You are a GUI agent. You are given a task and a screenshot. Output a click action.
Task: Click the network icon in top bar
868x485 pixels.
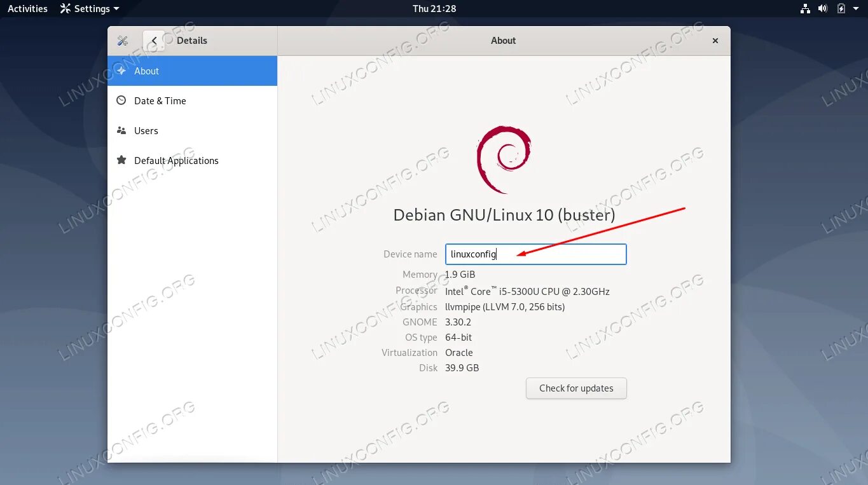(805, 8)
